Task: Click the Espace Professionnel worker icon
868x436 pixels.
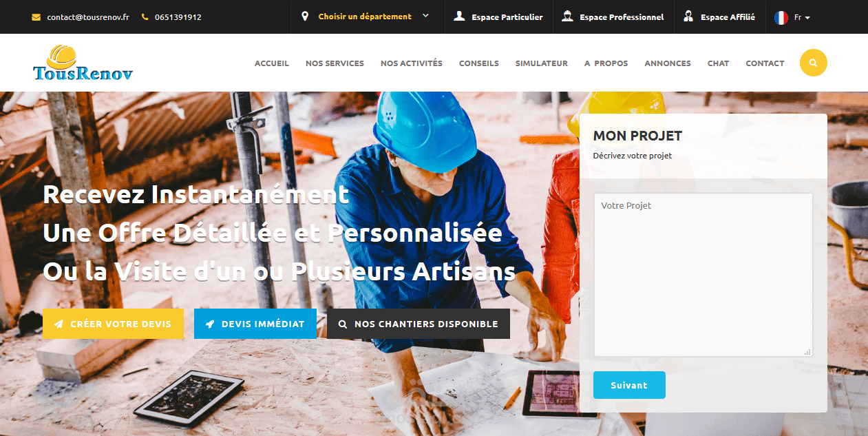Action: coord(567,17)
